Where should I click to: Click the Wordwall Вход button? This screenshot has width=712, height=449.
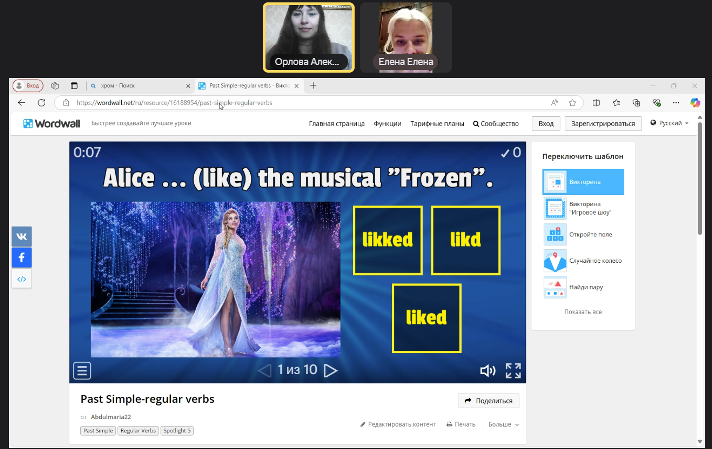[546, 123]
